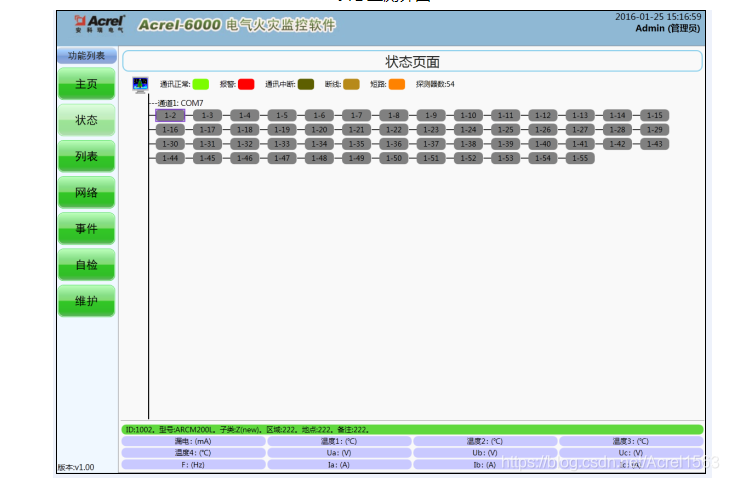Click the F: (Hz) frequency field

point(193,465)
